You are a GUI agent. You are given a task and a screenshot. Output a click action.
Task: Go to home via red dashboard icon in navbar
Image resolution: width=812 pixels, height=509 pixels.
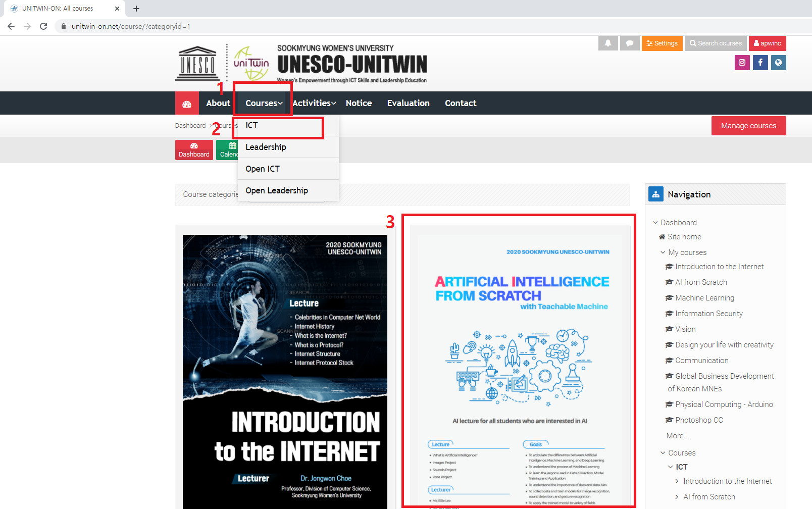tap(187, 104)
